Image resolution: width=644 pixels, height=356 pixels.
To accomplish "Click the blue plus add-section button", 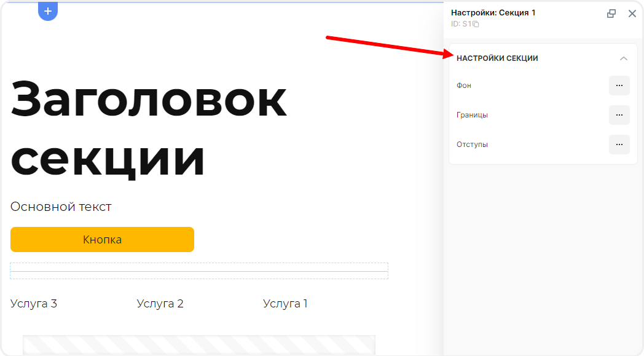I will pos(48,11).
